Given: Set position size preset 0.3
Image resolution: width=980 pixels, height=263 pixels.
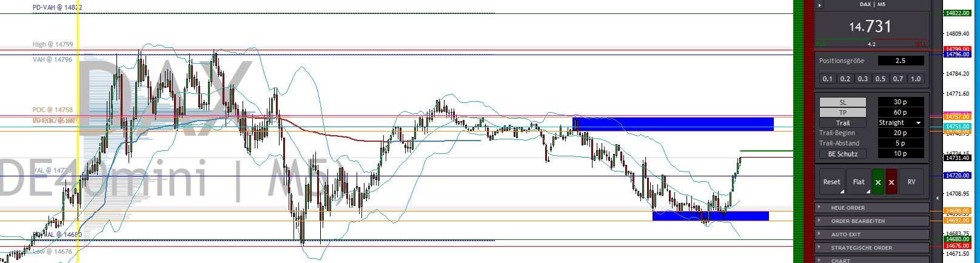Looking at the screenshot, I should point(862,79).
